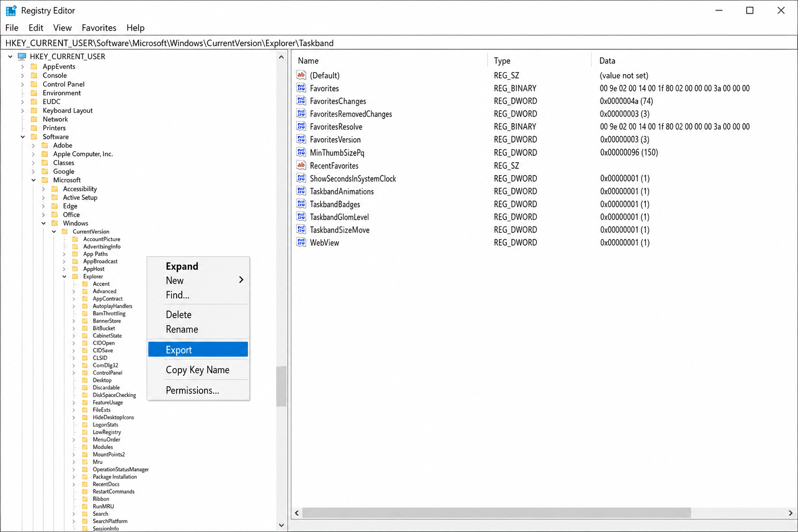Image resolution: width=798 pixels, height=532 pixels.
Task: Select the 0x00000096 (150) data value
Action: [629, 152]
